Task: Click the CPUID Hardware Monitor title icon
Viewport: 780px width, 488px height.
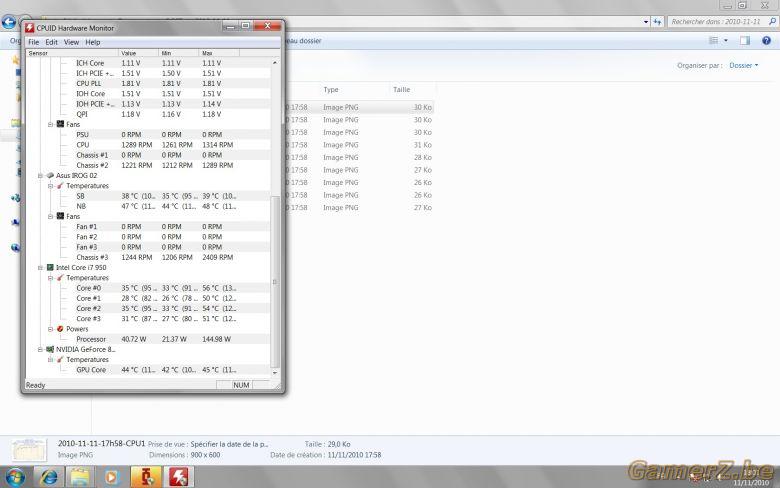Action: tap(30, 28)
